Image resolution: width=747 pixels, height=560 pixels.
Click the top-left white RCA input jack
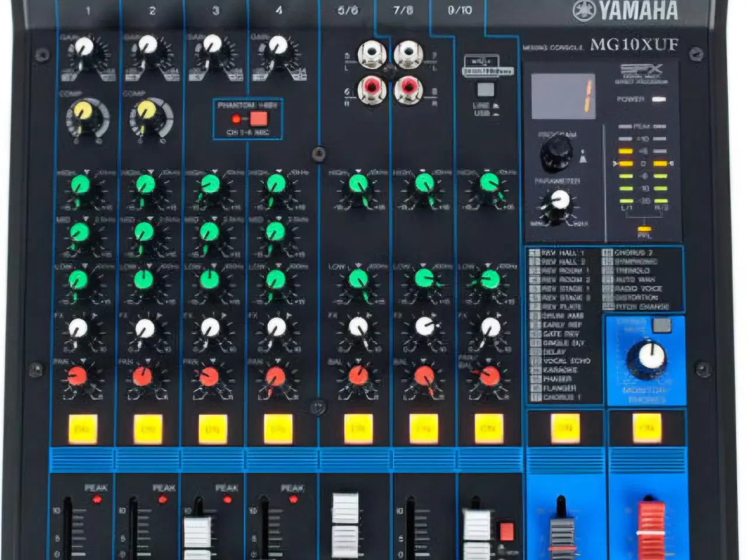coord(372,55)
